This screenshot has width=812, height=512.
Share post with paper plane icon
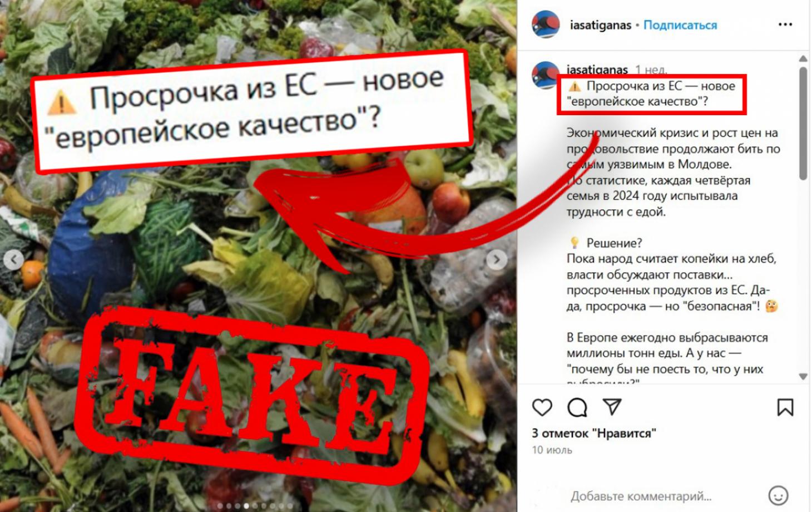(x=612, y=407)
